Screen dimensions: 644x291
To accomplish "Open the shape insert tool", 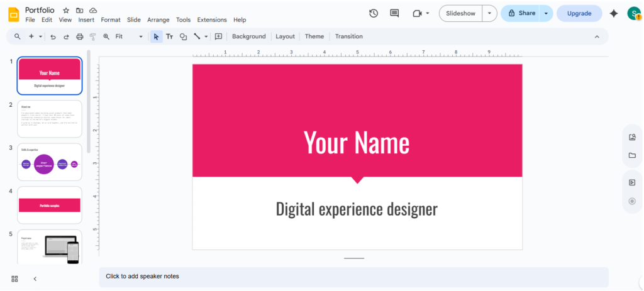I will click(183, 36).
